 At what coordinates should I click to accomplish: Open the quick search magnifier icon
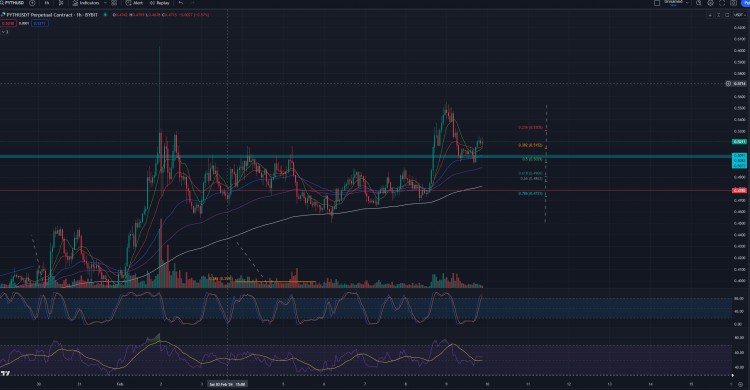point(699,3)
